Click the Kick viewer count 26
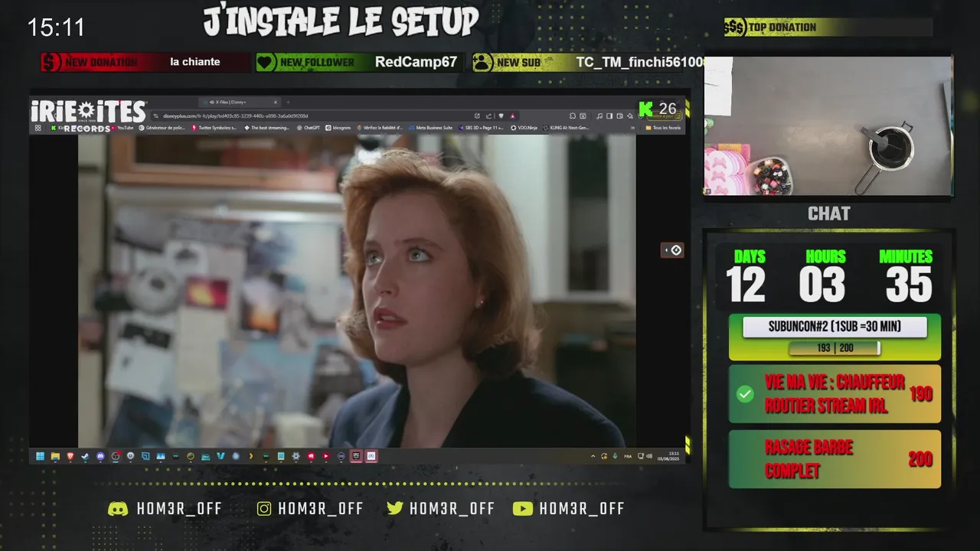 pyautogui.click(x=658, y=109)
